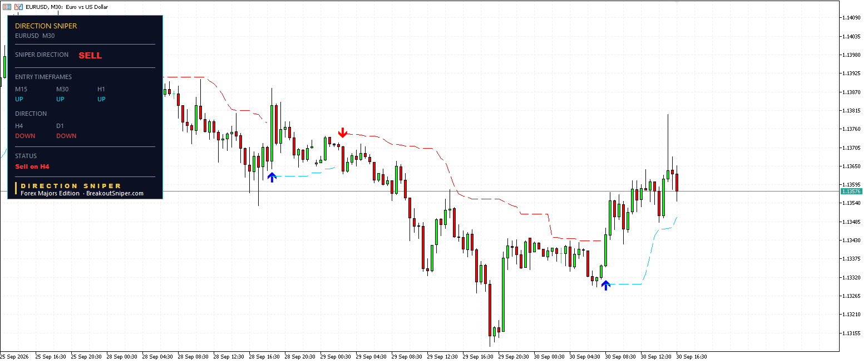
Task: Click price axis label 1.13705
Action: point(852,148)
